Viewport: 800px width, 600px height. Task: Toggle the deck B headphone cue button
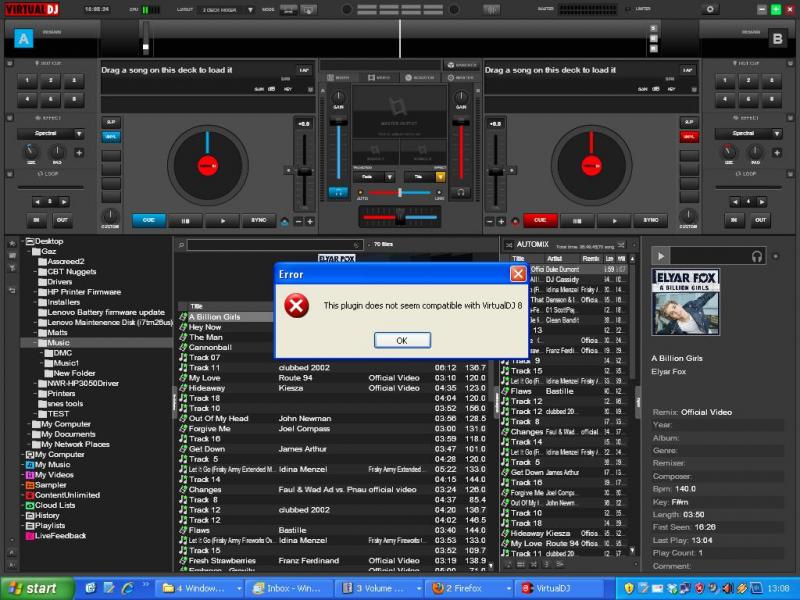click(461, 191)
